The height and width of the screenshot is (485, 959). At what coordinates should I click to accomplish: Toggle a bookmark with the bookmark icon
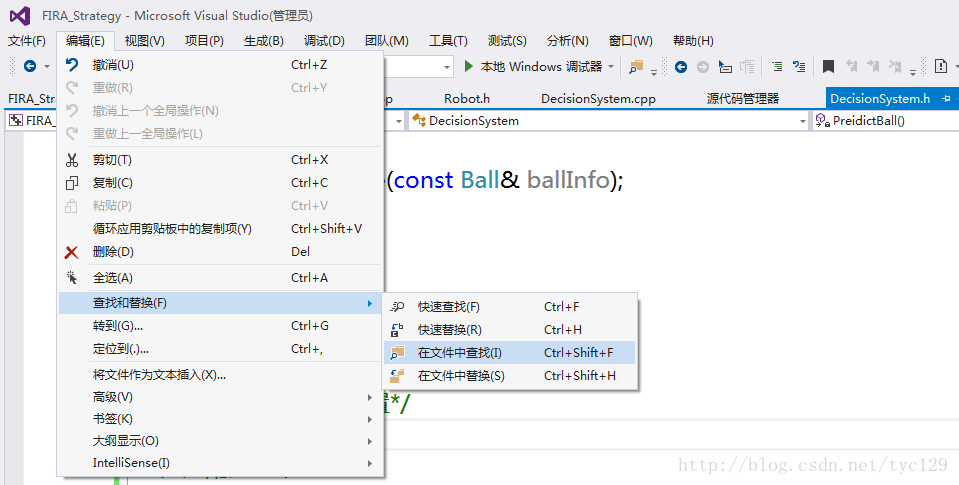tap(828, 67)
